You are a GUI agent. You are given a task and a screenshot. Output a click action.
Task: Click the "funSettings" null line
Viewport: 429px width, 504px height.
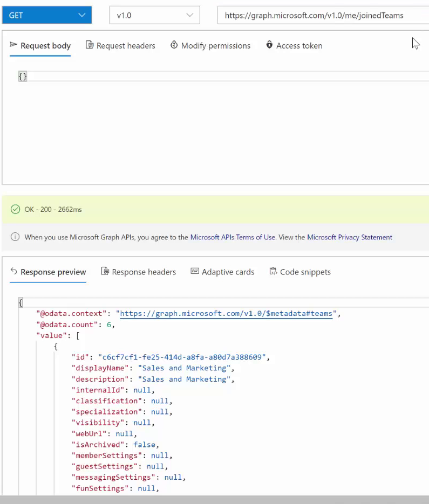115,488
